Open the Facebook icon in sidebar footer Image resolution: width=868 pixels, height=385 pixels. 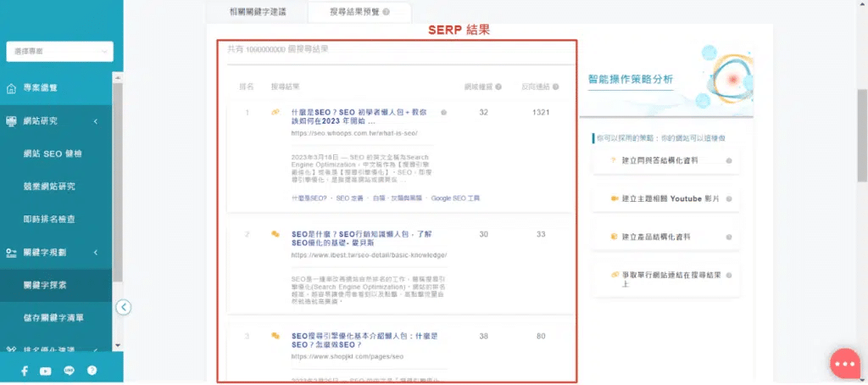click(24, 371)
